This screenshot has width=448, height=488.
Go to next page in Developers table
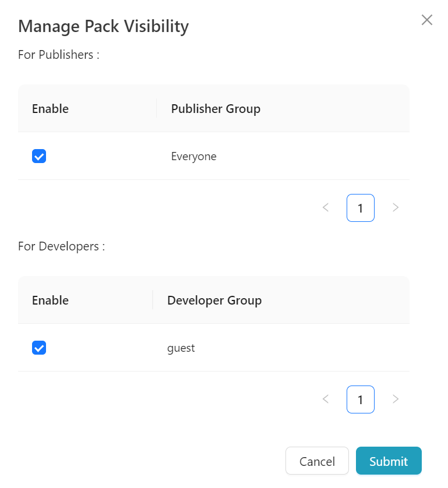point(396,399)
